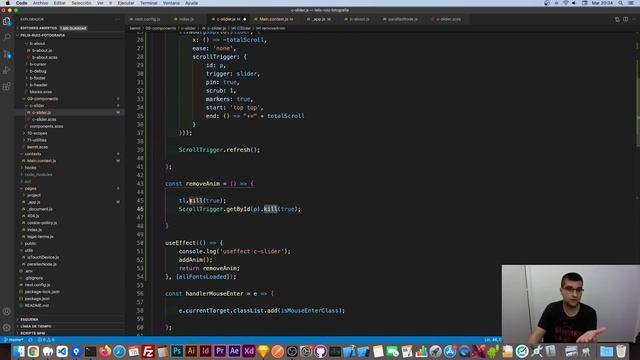
Task: Open README.md in the explorer tree
Action: click(x=36, y=306)
